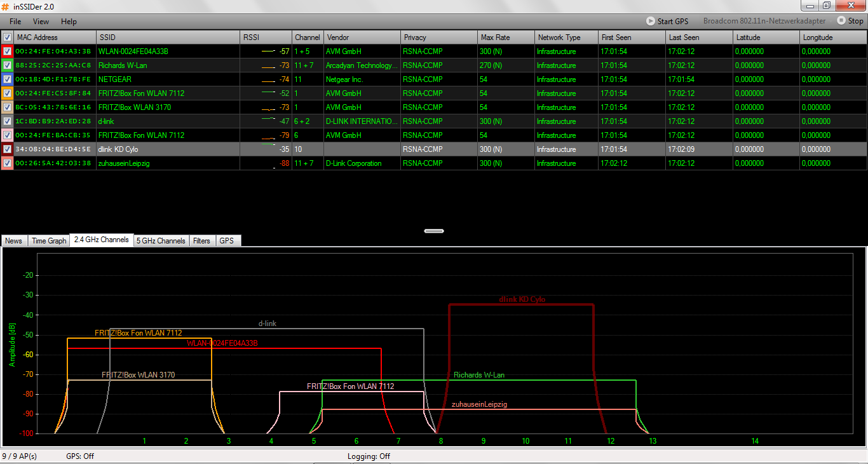Uncheck the FRITZ!Box WLAN 3170 checkbox
Screen dimensions: 868x464
pos(7,107)
